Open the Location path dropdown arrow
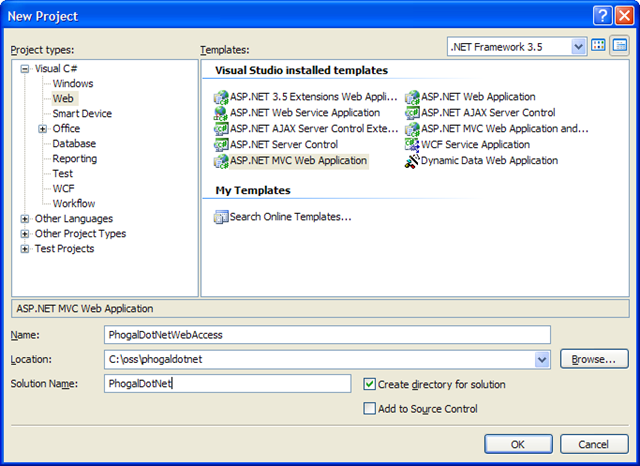This screenshot has width=640, height=466. coord(543,359)
